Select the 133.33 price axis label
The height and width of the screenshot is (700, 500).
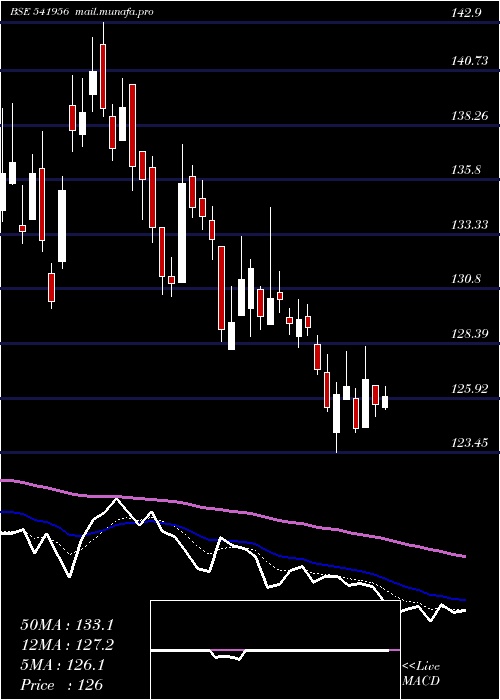[470, 225]
